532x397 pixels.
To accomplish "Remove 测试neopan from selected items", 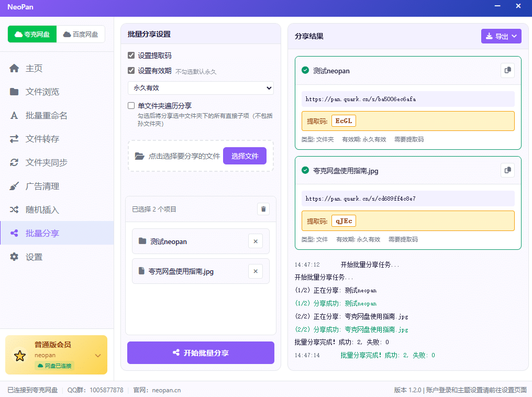I will click(x=256, y=241).
